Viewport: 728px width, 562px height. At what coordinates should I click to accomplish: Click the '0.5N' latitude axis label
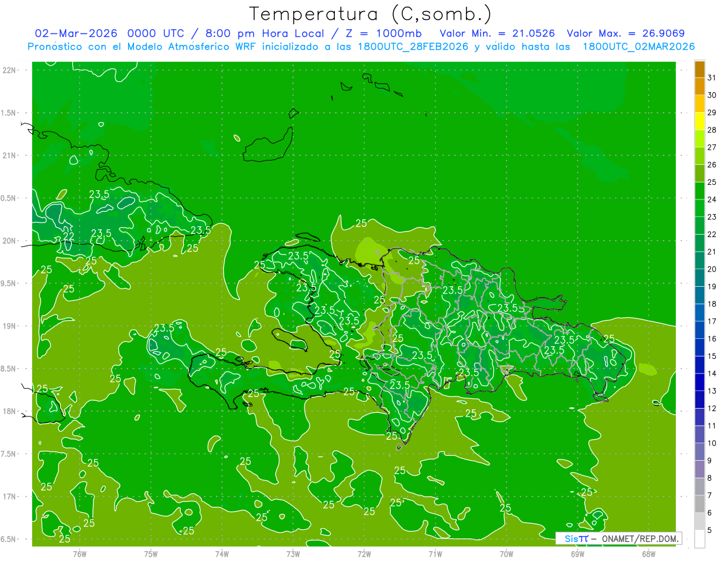point(9,198)
